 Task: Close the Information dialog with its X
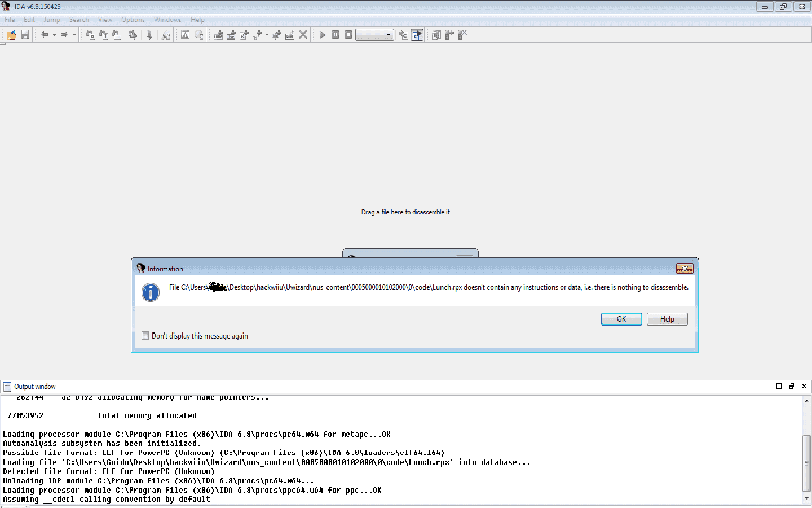[685, 269]
